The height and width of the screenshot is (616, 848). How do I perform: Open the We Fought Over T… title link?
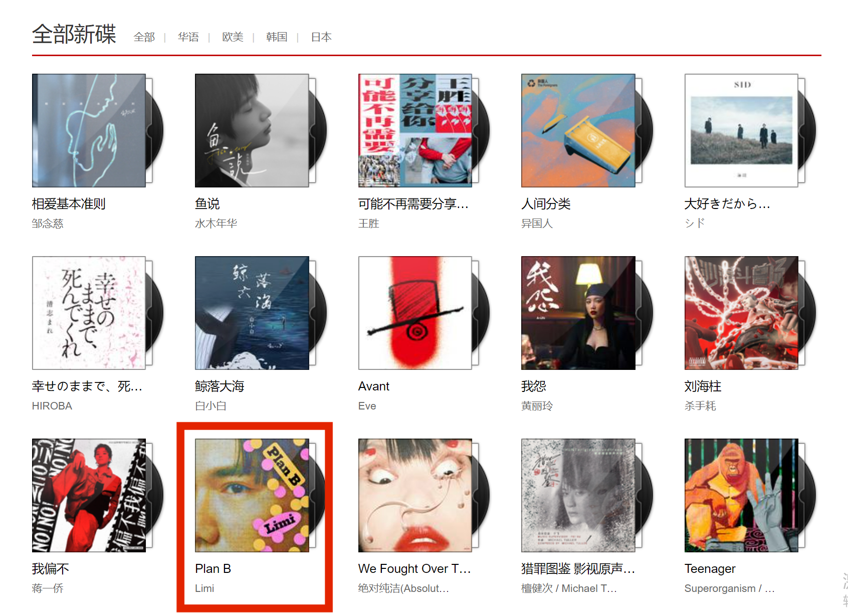click(x=414, y=569)
